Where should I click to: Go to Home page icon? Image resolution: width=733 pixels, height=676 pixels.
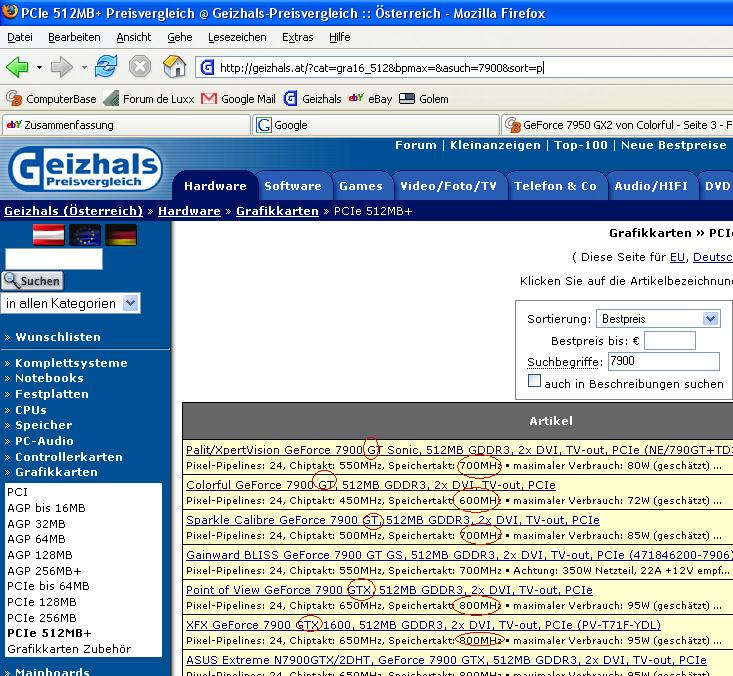pos(175,66)
